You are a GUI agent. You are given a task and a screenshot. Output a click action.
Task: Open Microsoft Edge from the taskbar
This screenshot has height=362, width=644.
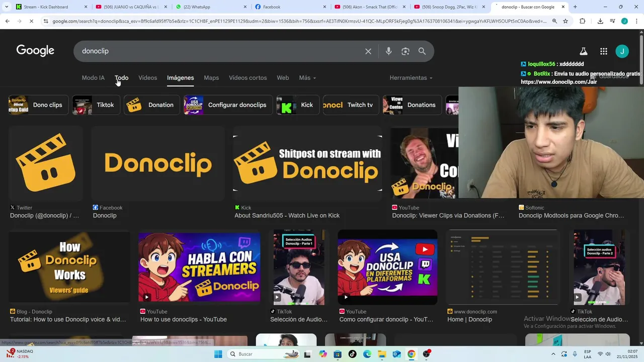(367, 354)
